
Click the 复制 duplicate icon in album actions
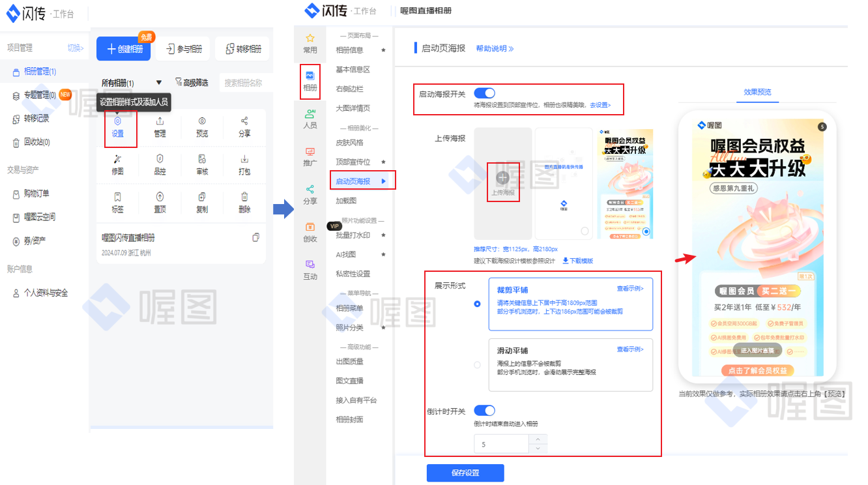pyautogui.click(x=202, y=197)
